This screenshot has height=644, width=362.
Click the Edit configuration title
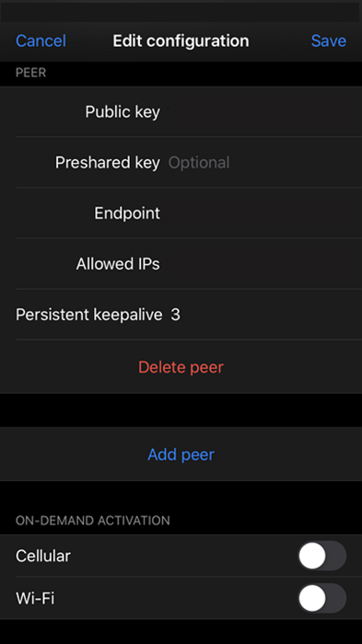click(181, 40)
